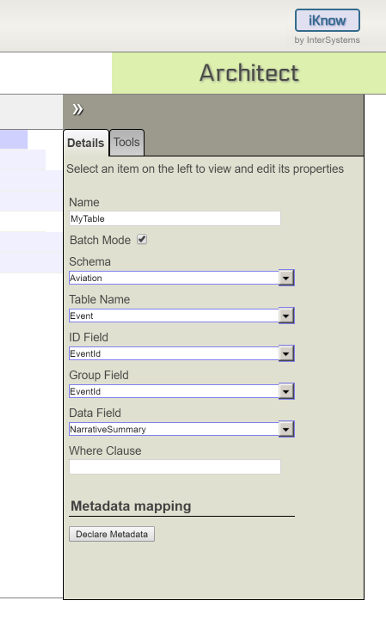
Task: Click the Declare Metadata button
Action: [x=112, y=534]
